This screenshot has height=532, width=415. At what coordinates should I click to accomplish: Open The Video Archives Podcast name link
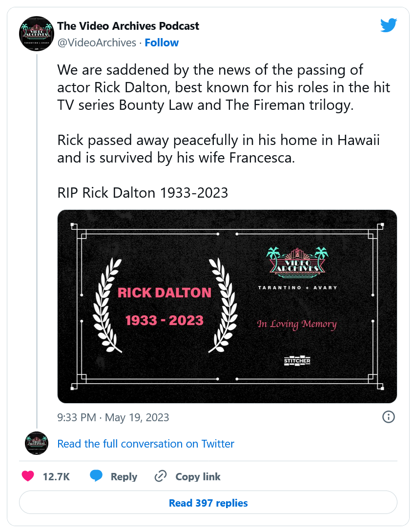(x=128, y=26)
